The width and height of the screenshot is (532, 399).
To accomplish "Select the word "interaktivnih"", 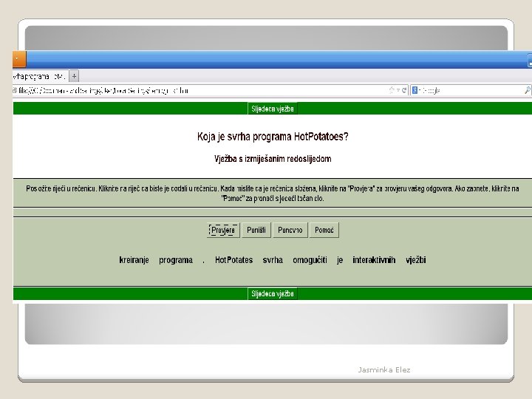I will tap(374, 260).
